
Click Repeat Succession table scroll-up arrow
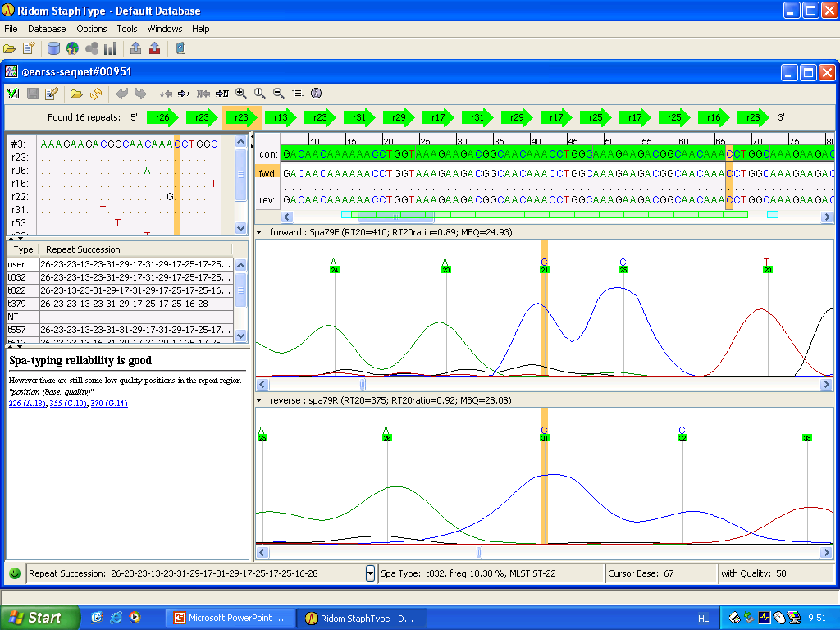click(240, 265)
